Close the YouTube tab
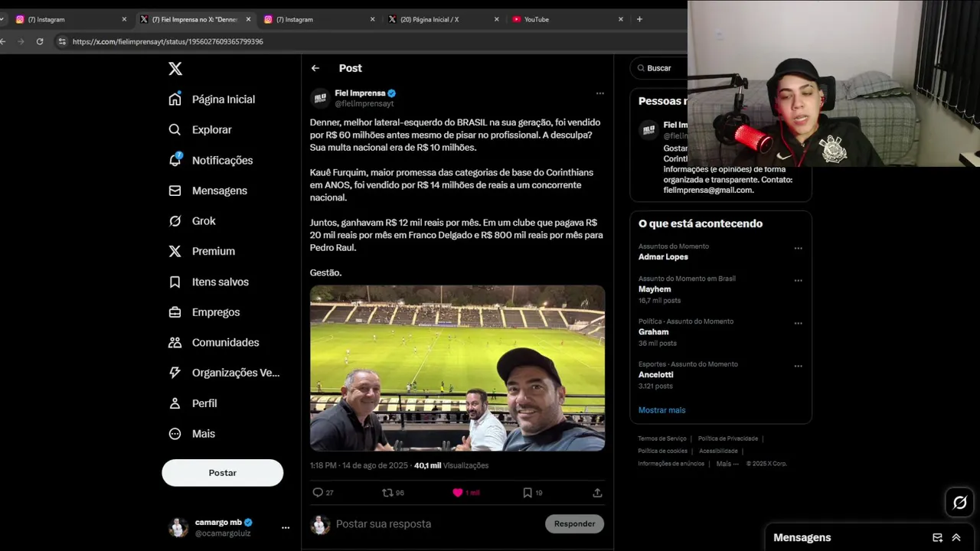The image size is (980, 551). point(621,19)
